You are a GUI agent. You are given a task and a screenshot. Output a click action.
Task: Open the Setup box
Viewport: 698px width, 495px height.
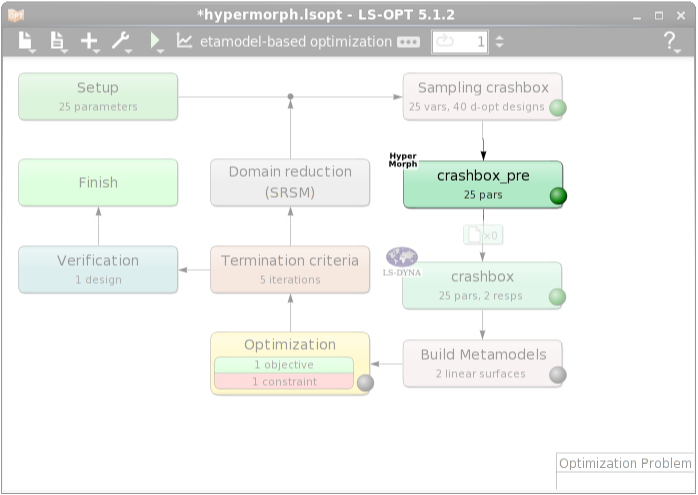[x=98, y=97]
